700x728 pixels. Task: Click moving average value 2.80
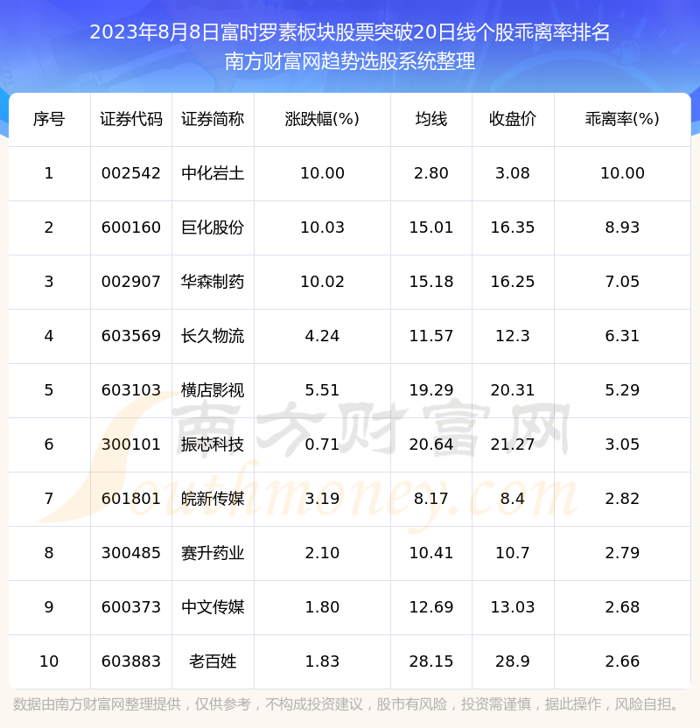coord(431,173)
